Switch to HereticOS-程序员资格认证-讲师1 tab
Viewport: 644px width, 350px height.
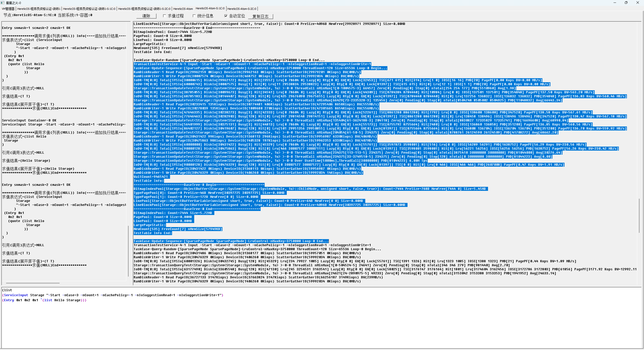(39, 9)
